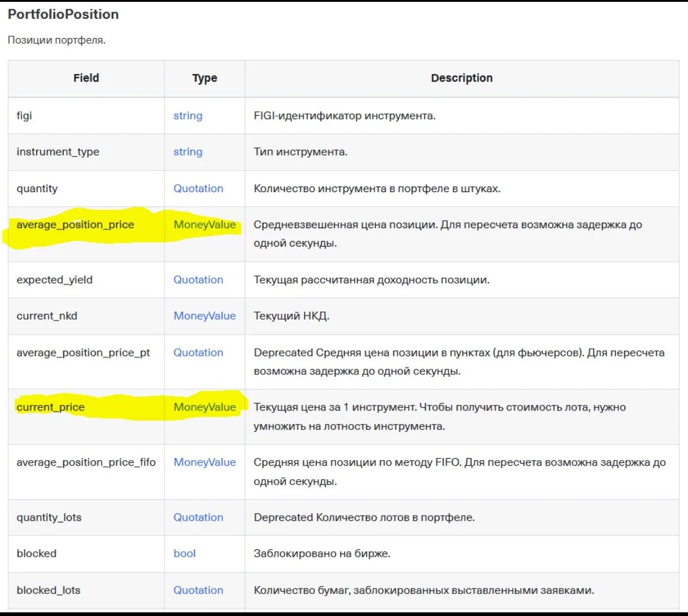Select description starting 'Средневзвешенная цена позиции'
The width and height of the screenshot is (688, 616).
(x=448, y=234)
